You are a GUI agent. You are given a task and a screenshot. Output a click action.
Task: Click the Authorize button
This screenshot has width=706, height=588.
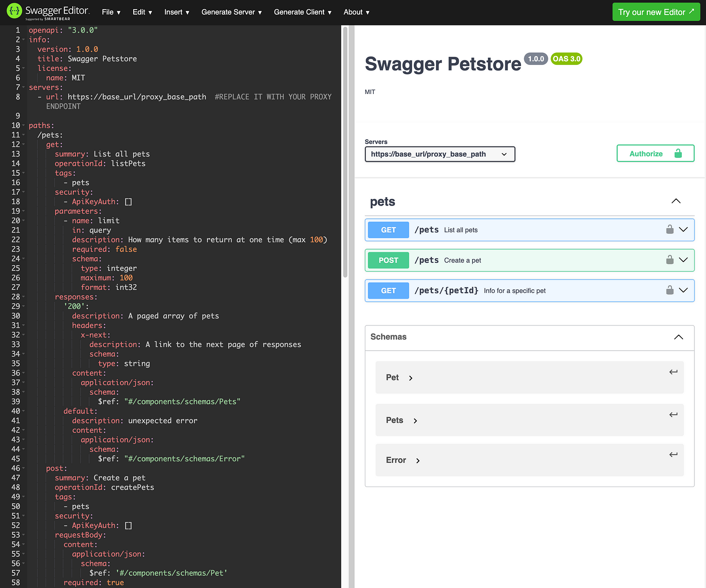655,153
